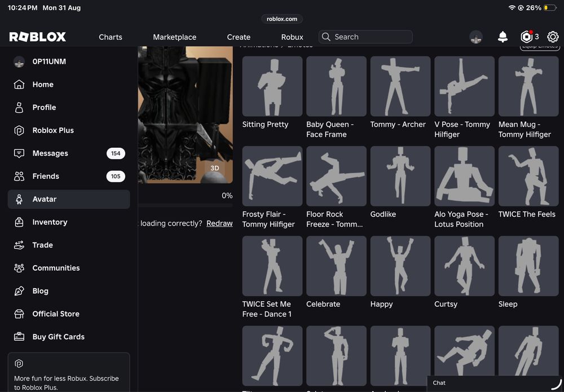The width and height of the screenshot is (564, 392).
Task: Click the Alo Yoga Pose - Lotus Position label
Action: (461, 219)
